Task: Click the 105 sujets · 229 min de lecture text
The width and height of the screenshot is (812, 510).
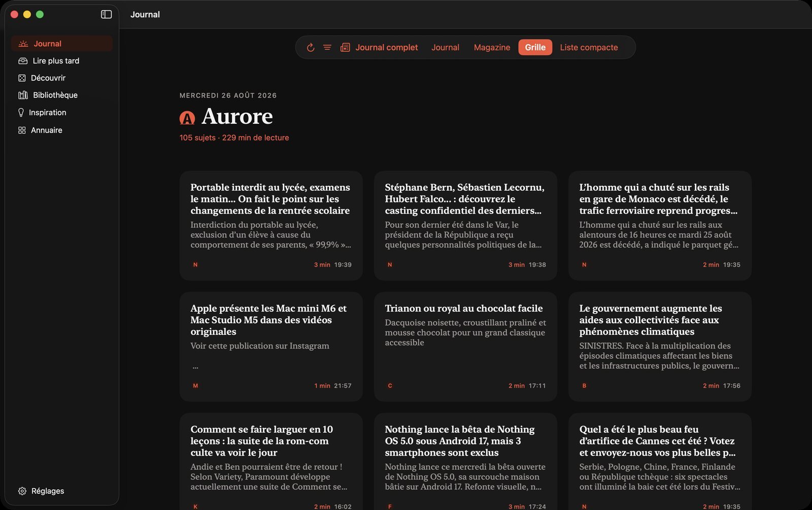Action: 234,138
